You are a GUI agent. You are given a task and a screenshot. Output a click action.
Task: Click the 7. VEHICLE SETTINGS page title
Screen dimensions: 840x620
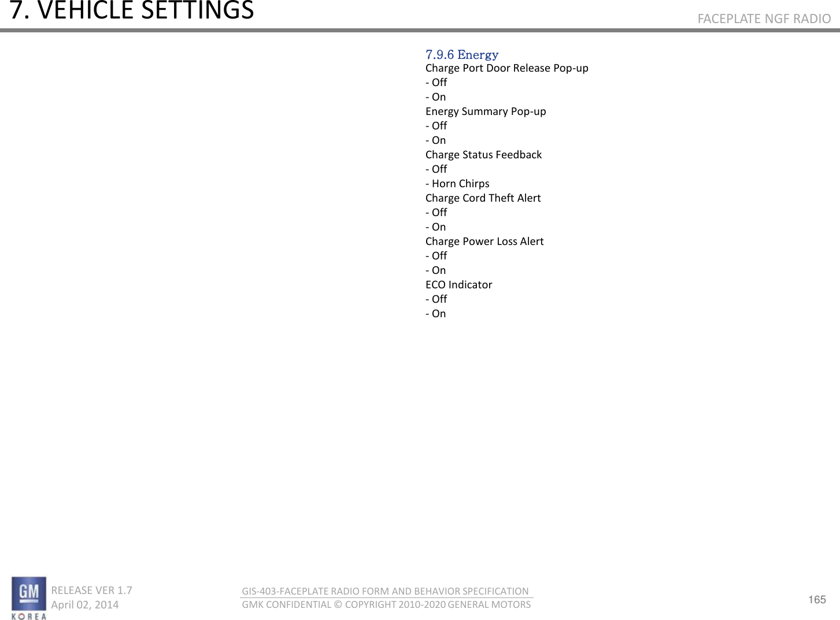point(132,10)
